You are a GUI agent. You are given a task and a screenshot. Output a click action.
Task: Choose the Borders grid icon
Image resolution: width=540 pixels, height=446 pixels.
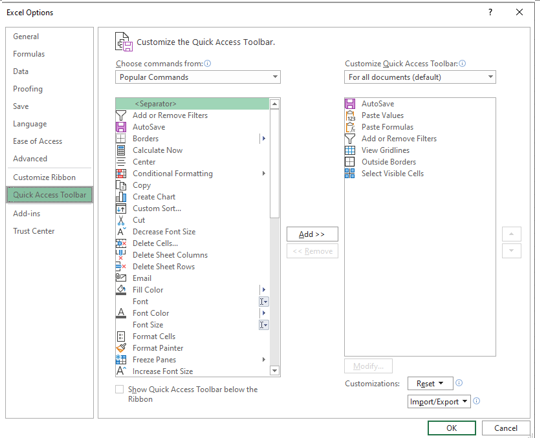(121, 138)
